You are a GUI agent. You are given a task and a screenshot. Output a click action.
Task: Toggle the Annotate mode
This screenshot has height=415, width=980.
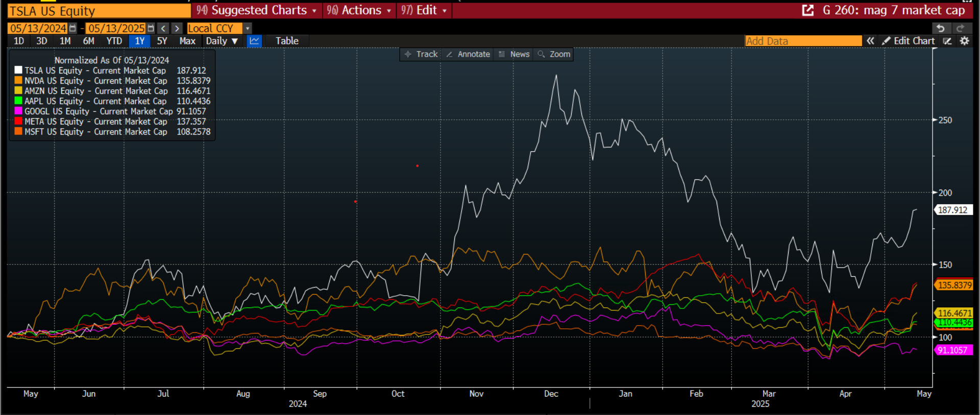468,54
